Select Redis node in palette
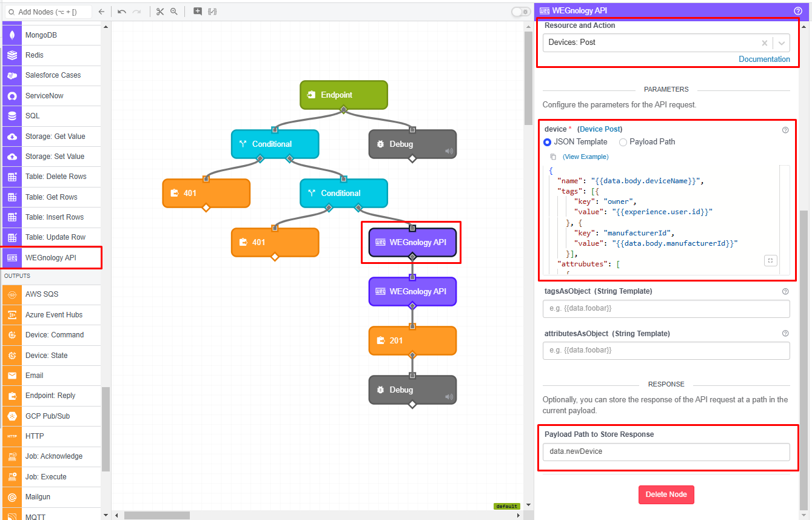 click(x=51, y=55)
